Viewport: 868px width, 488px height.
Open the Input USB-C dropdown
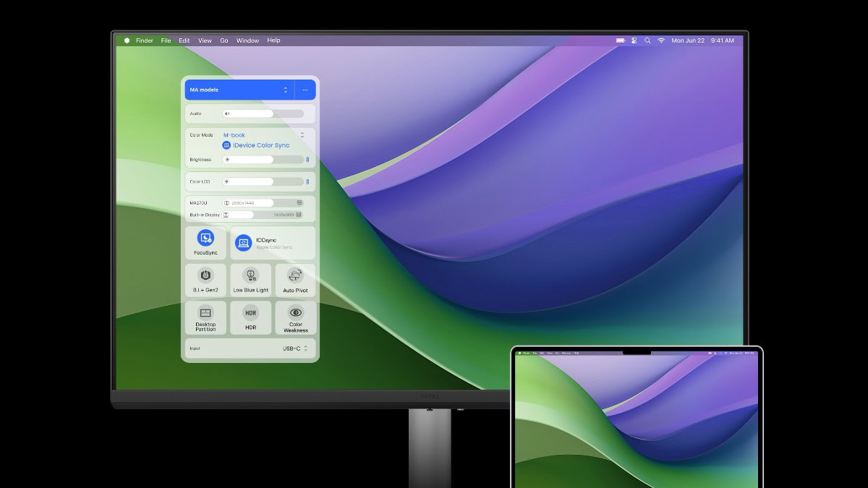point(294,348)
